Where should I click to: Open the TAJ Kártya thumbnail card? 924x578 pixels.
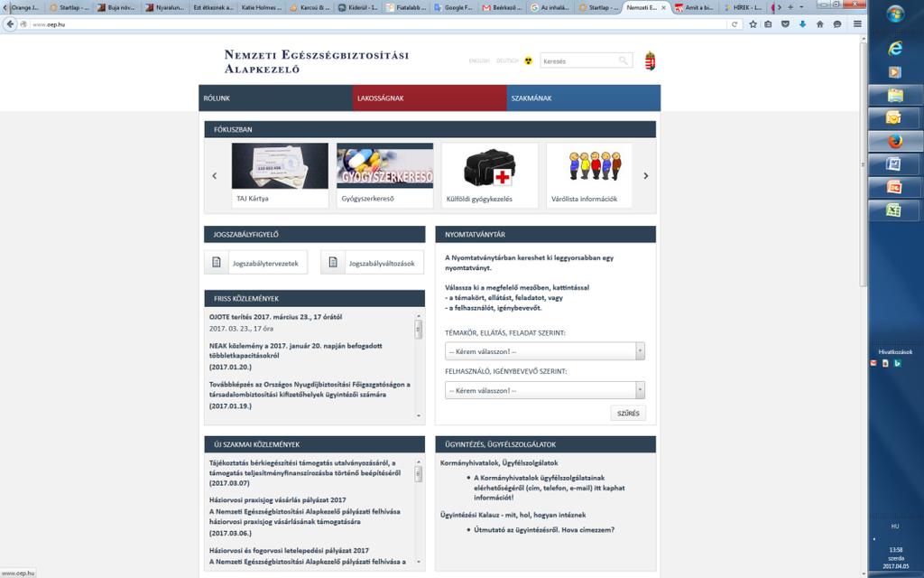pyautogui.click(x=280, y=175)
